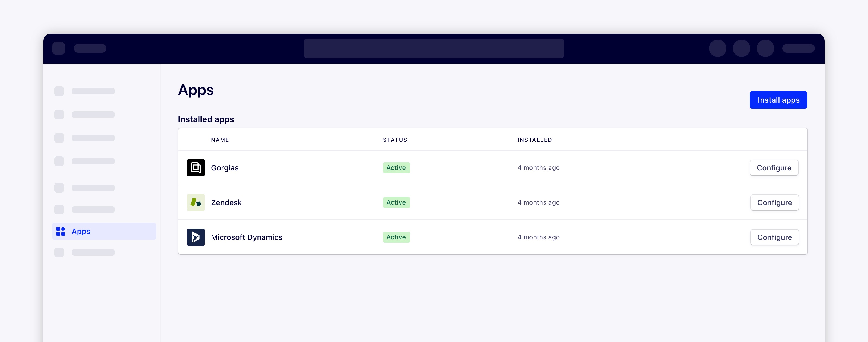Click the Zendesk app icon
The image size is (868, 342).
tap(195, 202)
